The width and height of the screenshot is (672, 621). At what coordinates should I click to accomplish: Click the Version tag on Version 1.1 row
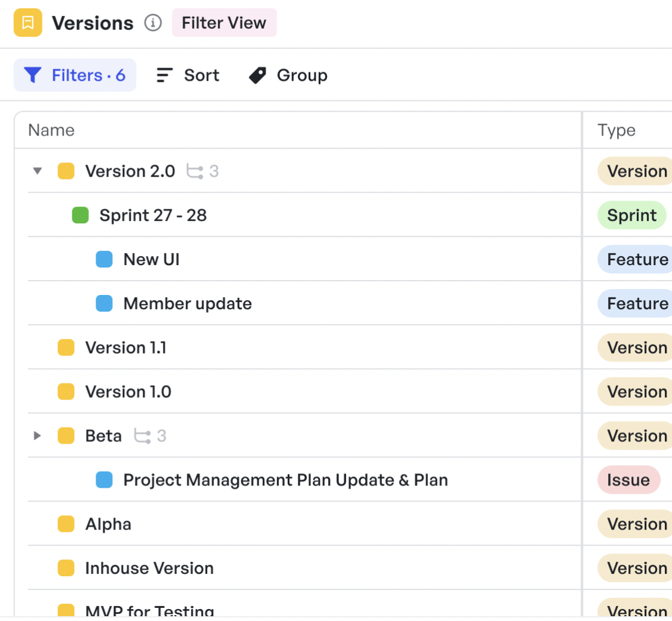click(x=635, y=348)
